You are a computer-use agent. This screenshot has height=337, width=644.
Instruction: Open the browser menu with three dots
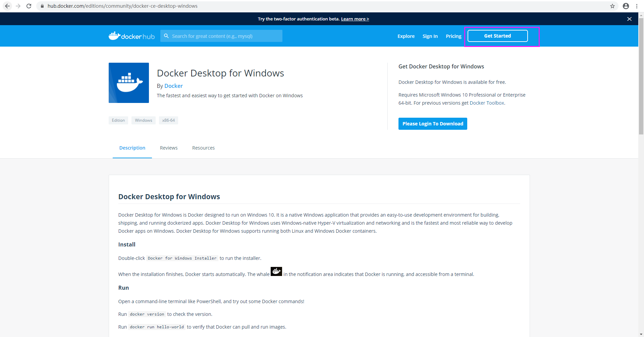pos(637,6)
